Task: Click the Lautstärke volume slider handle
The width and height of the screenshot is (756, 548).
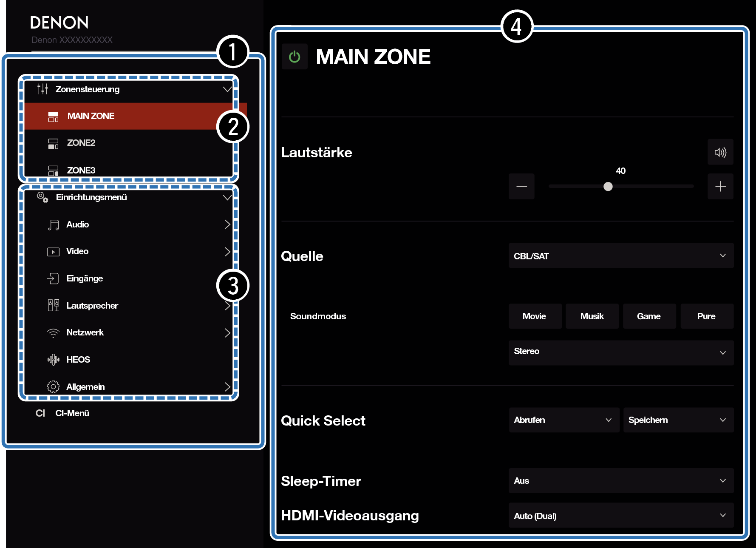Action: coord(608,187)
